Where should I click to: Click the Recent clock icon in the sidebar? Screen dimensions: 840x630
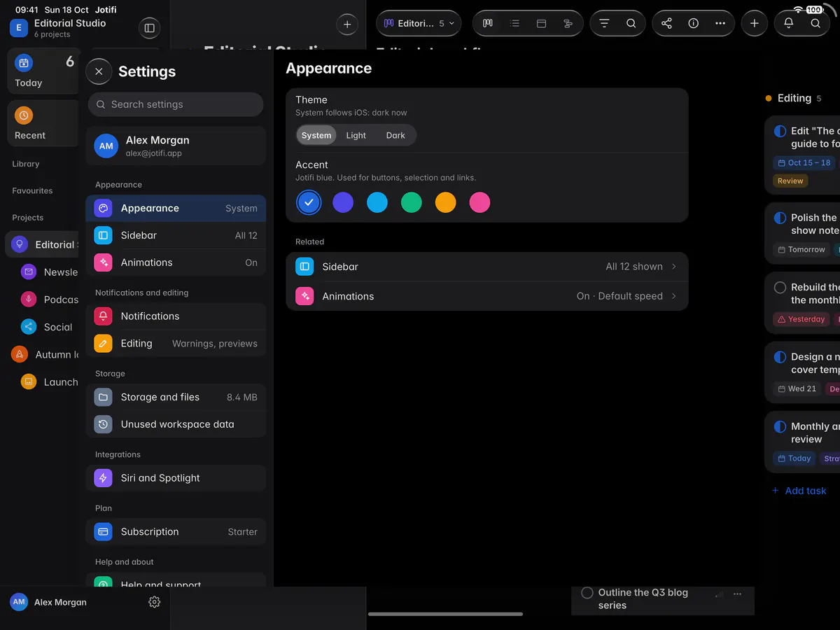(24, 115)
